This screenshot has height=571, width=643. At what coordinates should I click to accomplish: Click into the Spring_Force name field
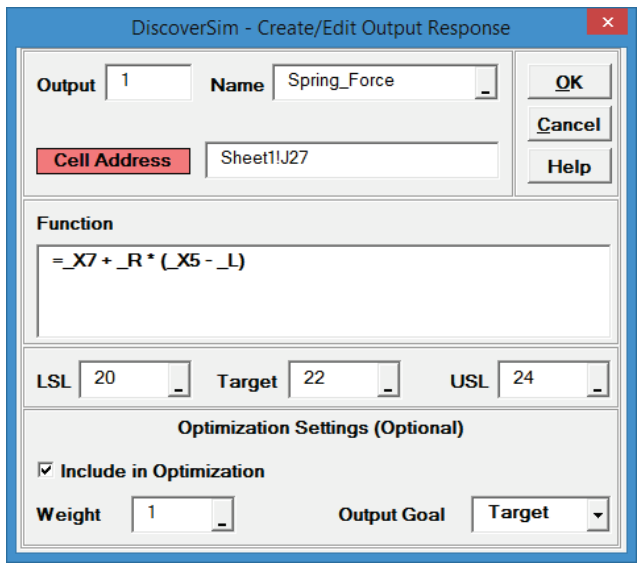click(x=372, y=83)
